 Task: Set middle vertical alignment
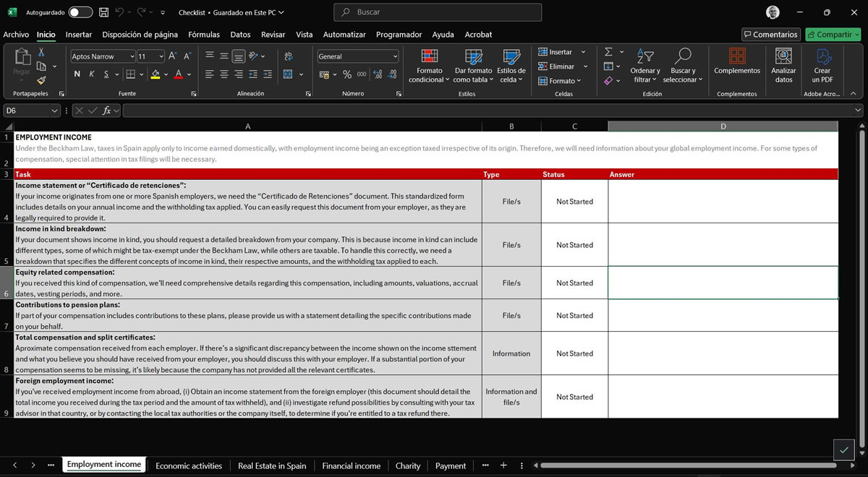[224, 56]
